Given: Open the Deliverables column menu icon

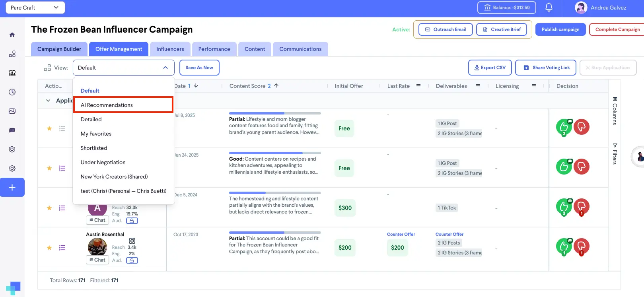Looking at the screenshot, I should 478,86.
